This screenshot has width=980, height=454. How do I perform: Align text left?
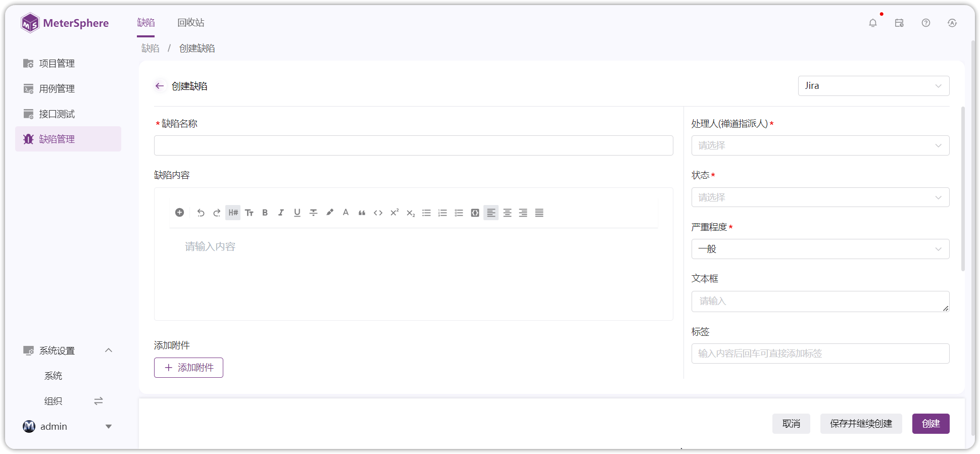point(491,213)
